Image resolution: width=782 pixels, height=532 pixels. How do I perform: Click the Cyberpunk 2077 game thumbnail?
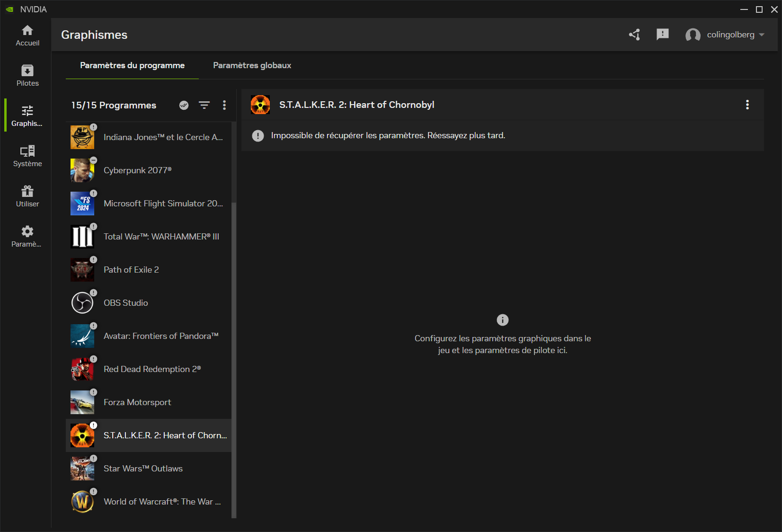coord(82,170)
